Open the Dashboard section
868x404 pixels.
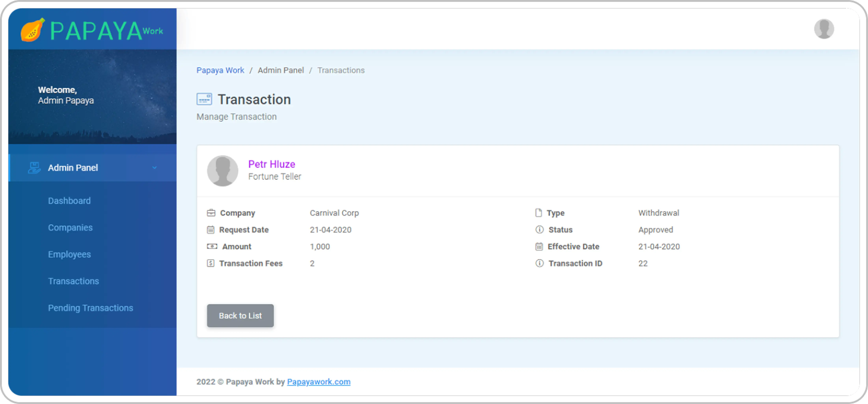[x=69, y=200]
